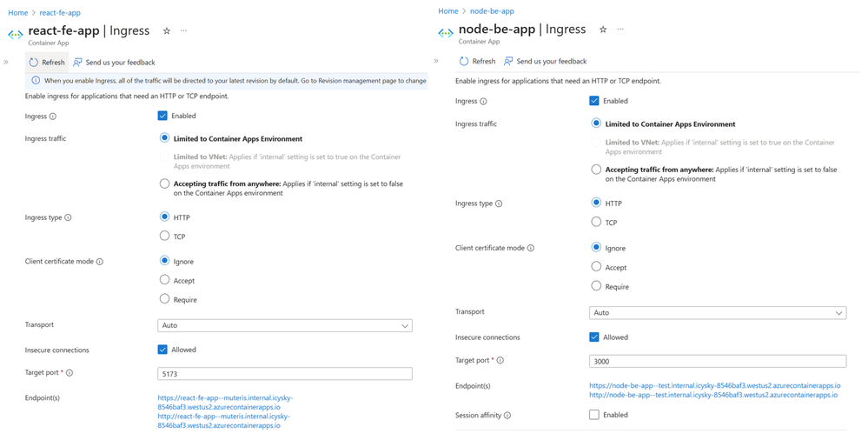Open the Transport dropdown in node-be-app
The height and width of the screenshot is (447, 868).
(718, 312)
